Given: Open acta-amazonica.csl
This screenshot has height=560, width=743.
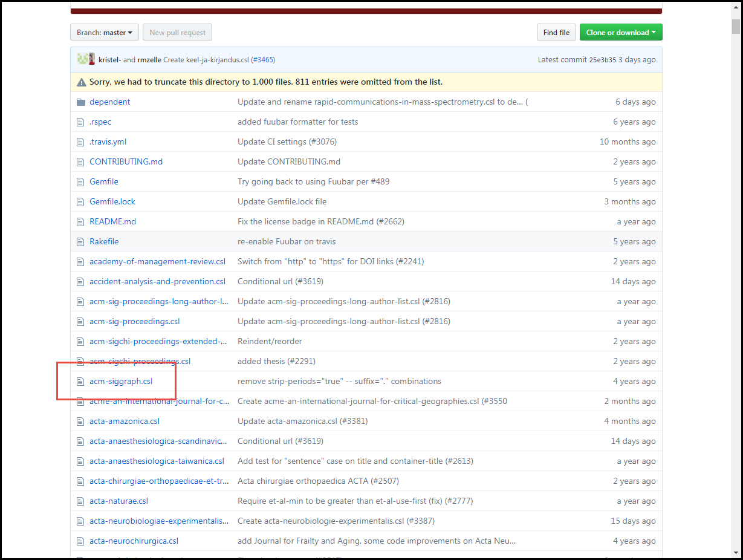Looking at the screenshot, I should pyautogui.click(x=125, y=421).
